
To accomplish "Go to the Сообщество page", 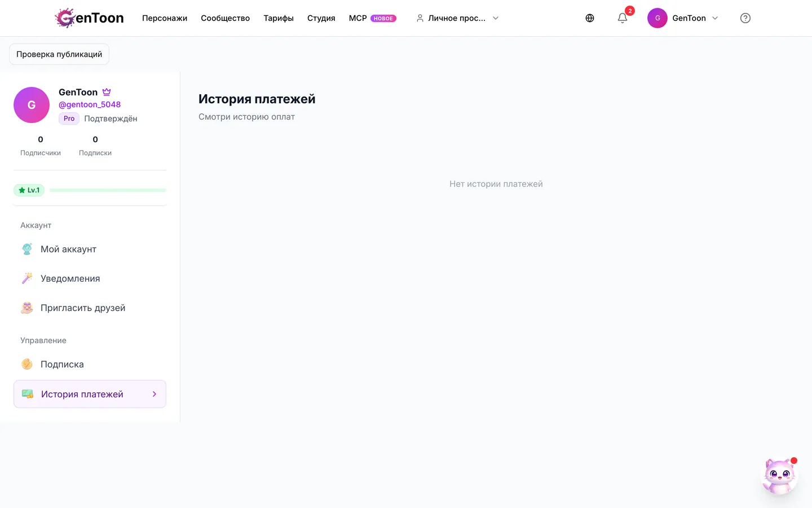I will [x=226, y=18].
